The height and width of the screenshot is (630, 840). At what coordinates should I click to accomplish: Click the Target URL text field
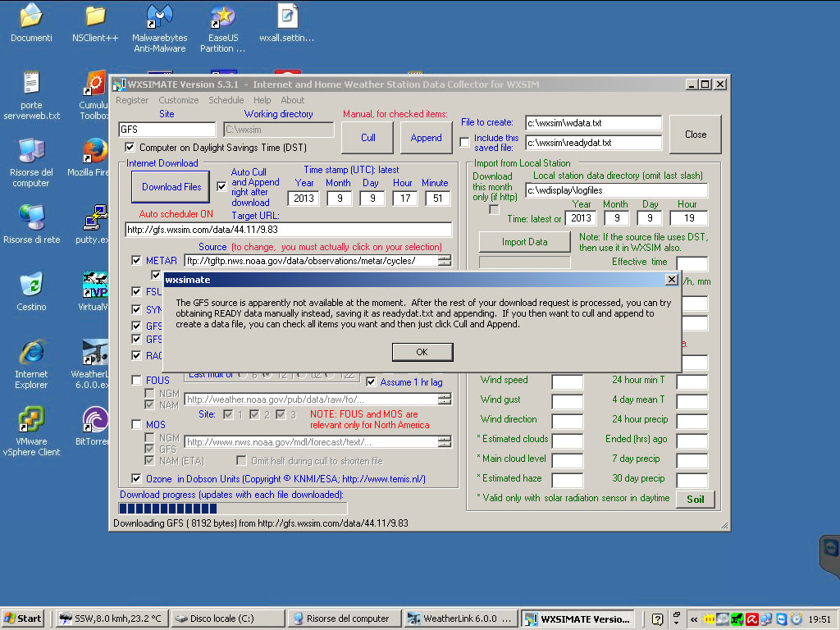coord(288,230)
